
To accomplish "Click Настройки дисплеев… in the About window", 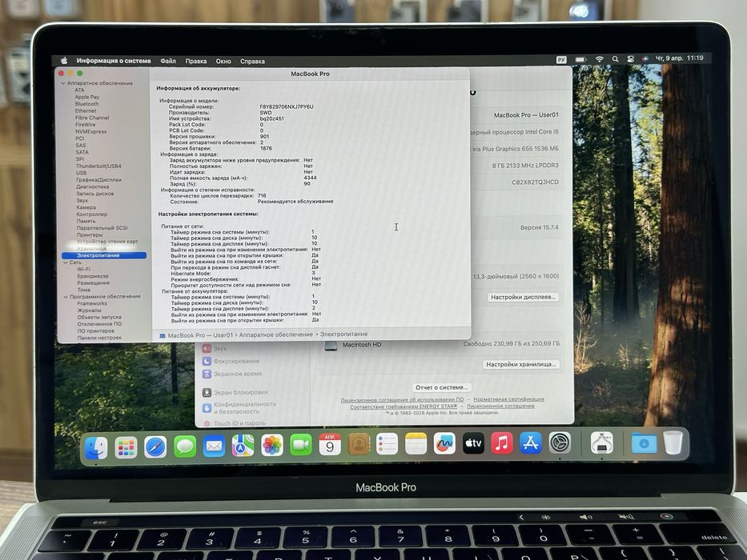I will pyautogui.click(x=523, y=297).
